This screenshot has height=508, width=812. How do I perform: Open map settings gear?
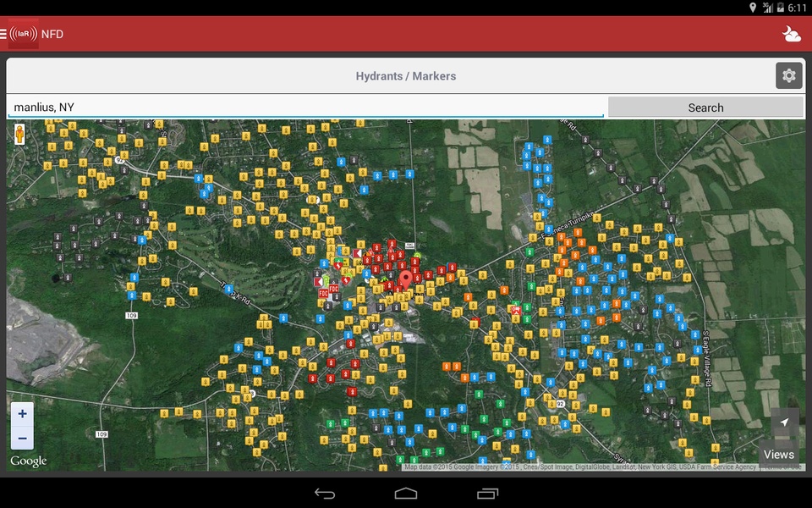pos(788,75)
